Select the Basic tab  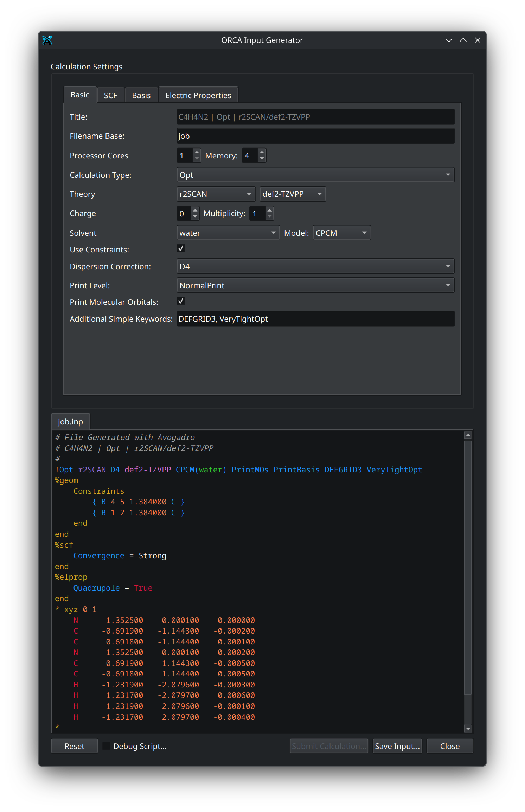point(80,95)
